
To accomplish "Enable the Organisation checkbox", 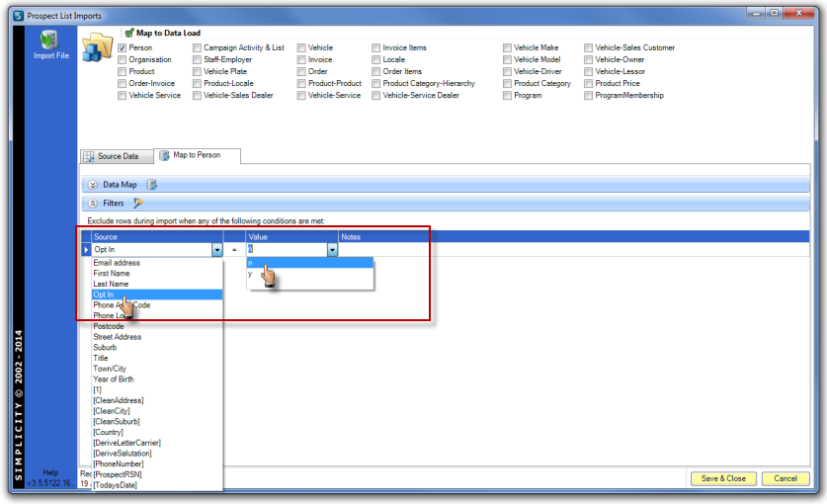I will click(x=123, y=59).
